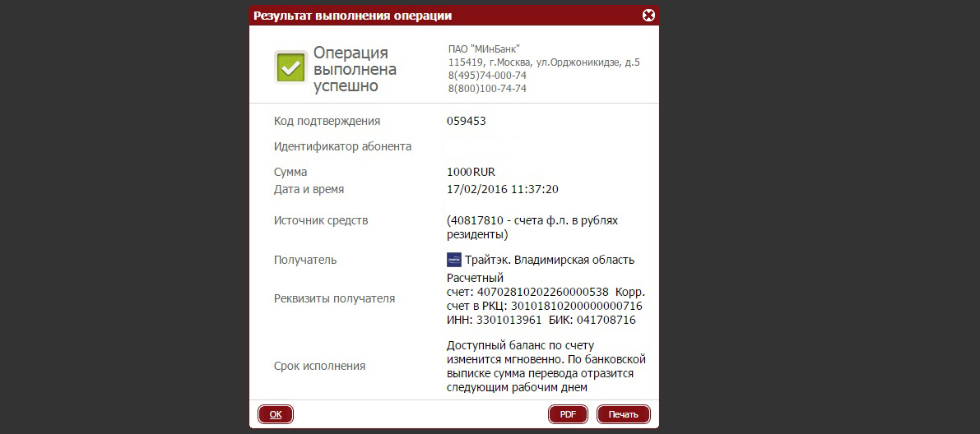This screenshot has width=980, height=434.
Task: Select the confirmation code 059453
Action: pos(467,121)
